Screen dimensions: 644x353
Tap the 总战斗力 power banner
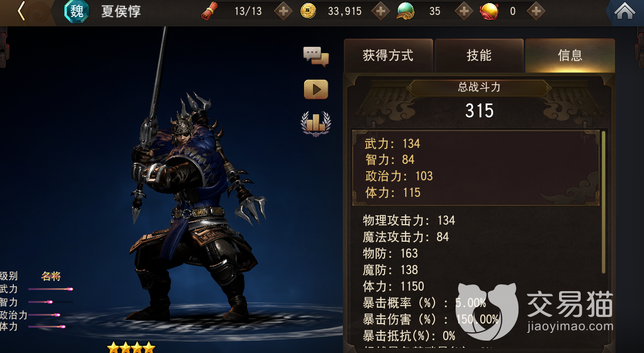click(x=479, y=88)
